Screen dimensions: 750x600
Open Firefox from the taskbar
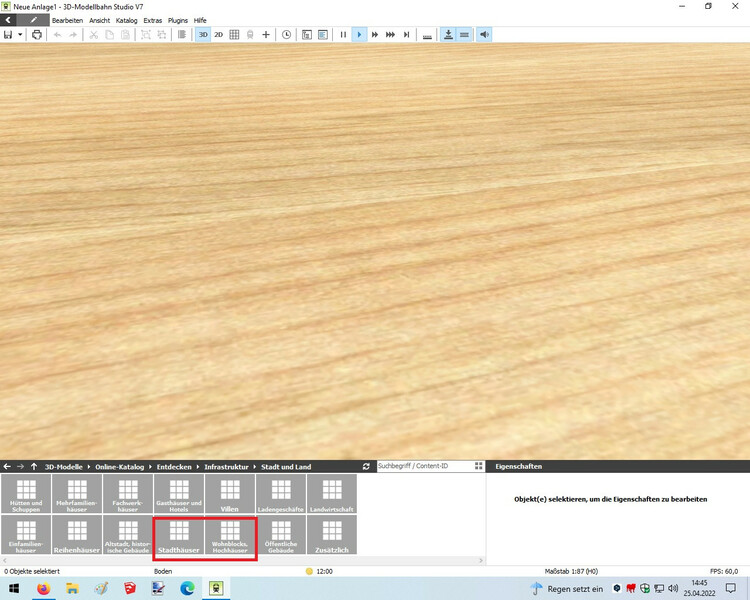click(44, 588)
